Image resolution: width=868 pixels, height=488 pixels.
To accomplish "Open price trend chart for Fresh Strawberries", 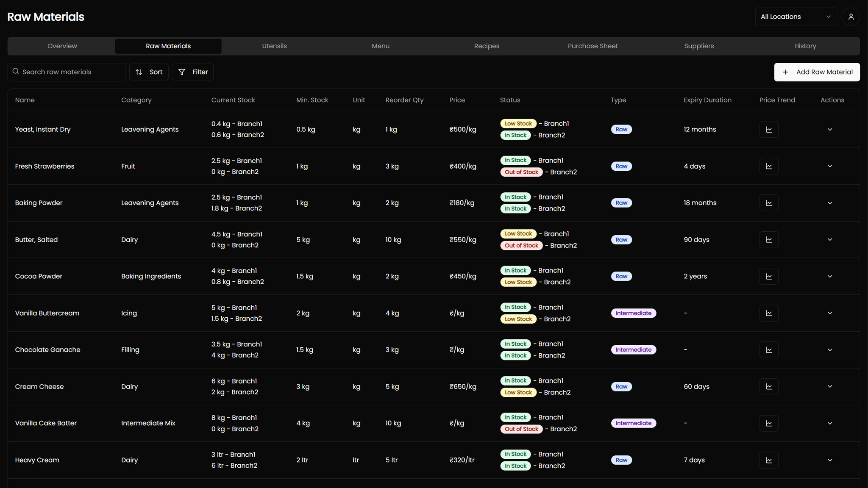I will pos(769,166).
